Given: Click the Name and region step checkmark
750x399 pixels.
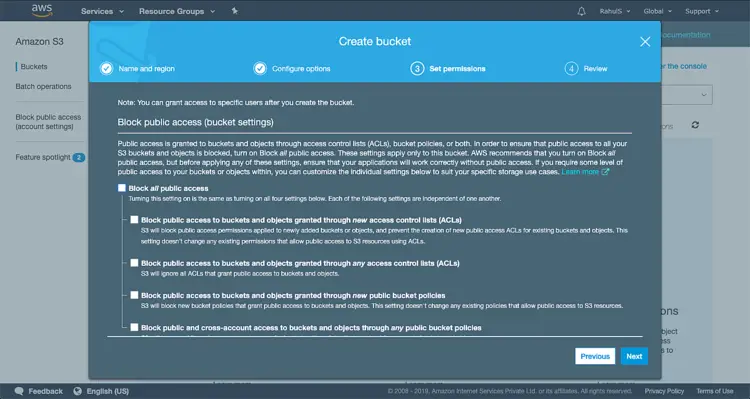Looking at the screenshot, I should coord(106,68).
